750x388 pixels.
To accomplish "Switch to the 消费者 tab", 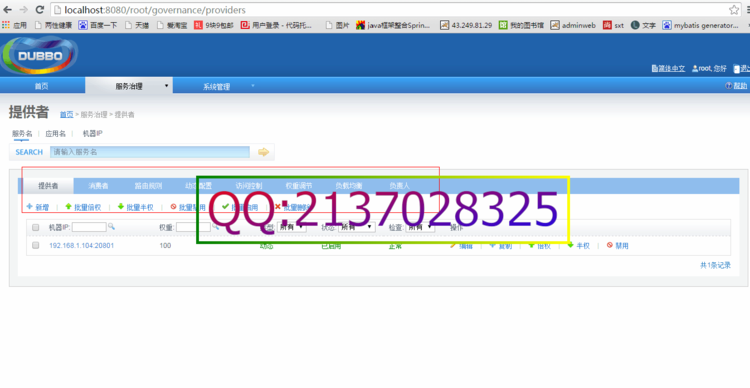I will pyautogui.click(x=98, y=186).
